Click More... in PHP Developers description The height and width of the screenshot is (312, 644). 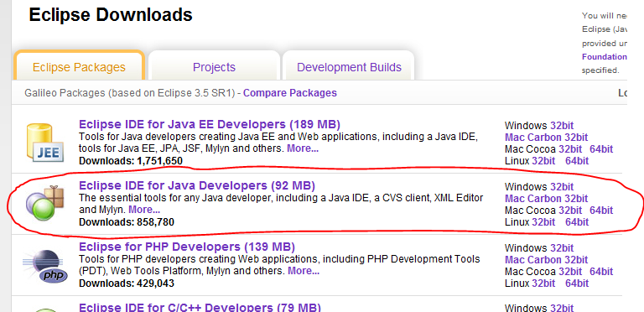304,271
